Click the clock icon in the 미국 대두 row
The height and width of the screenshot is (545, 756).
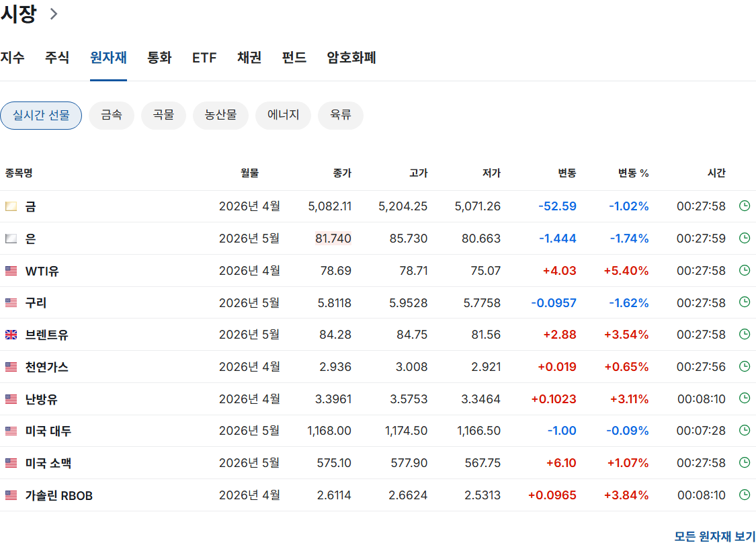[745, 430]
